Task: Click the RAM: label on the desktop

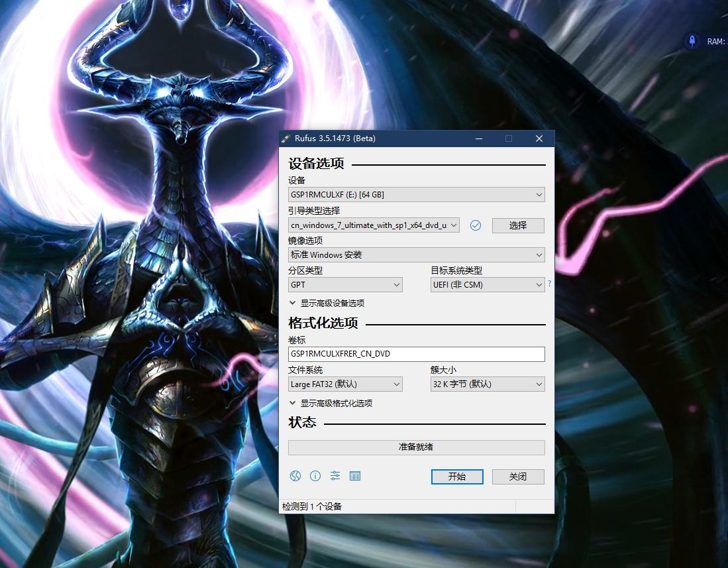Action: (x=716, y=41)
